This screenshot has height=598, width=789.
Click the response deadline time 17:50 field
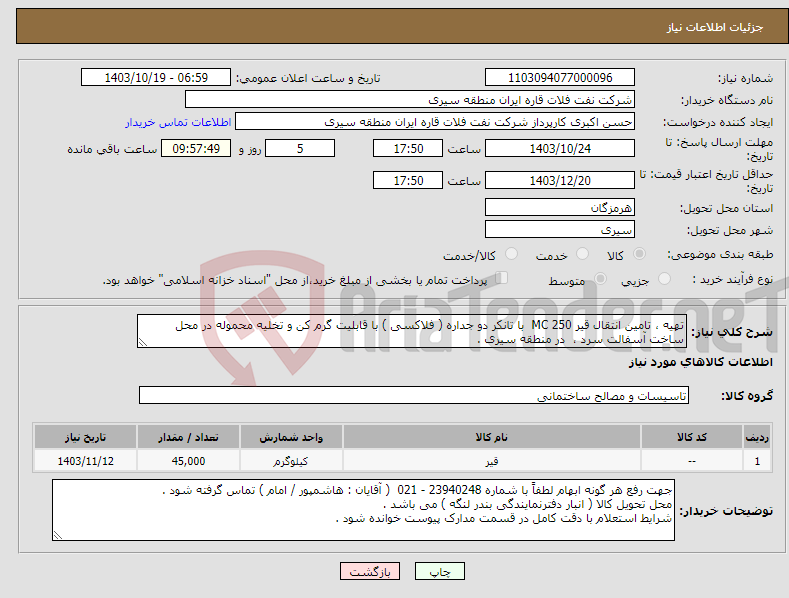coord(408,148)
